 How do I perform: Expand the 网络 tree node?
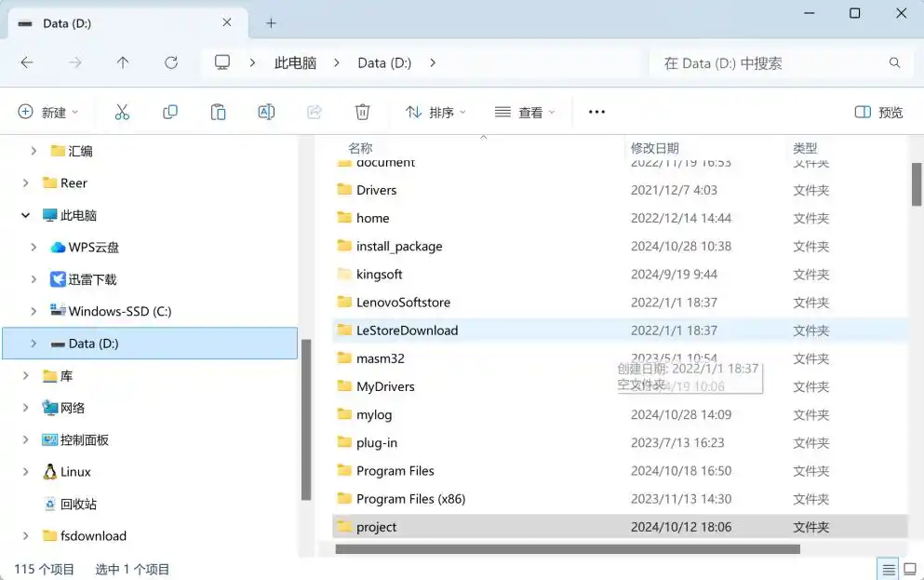click(x=25, y=407)
